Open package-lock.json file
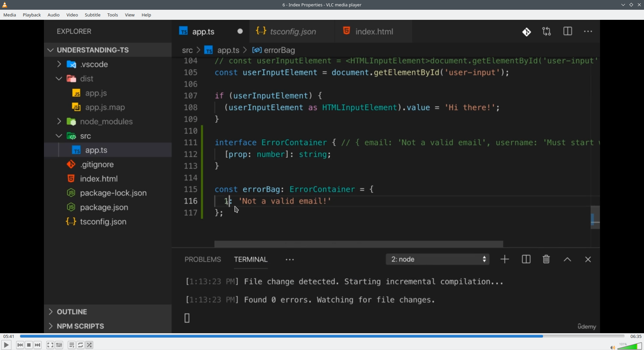Screen dimensions: 644x350 (108, 193)
